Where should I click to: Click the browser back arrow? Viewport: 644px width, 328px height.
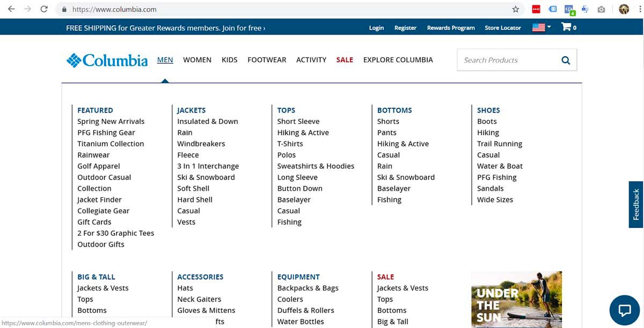click(x=11, y=9)
